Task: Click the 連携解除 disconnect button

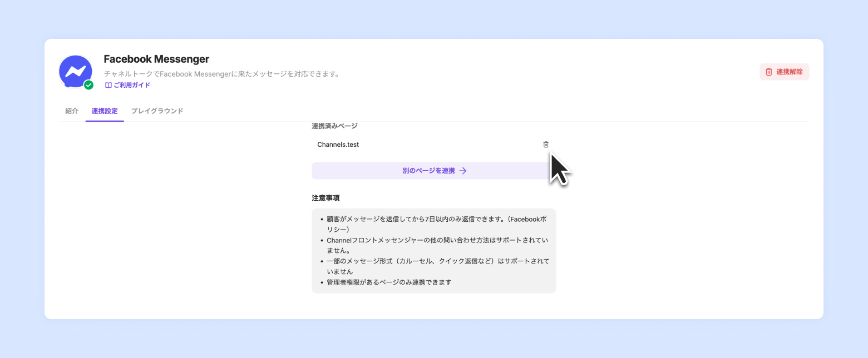Action: click(784, 72)
